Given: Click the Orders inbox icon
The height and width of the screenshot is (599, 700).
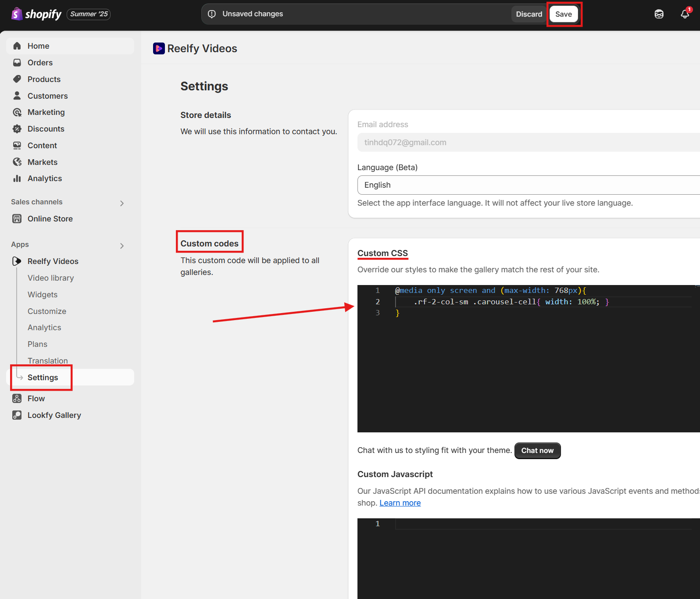Looking at the screenshot, I should [17, 63].
